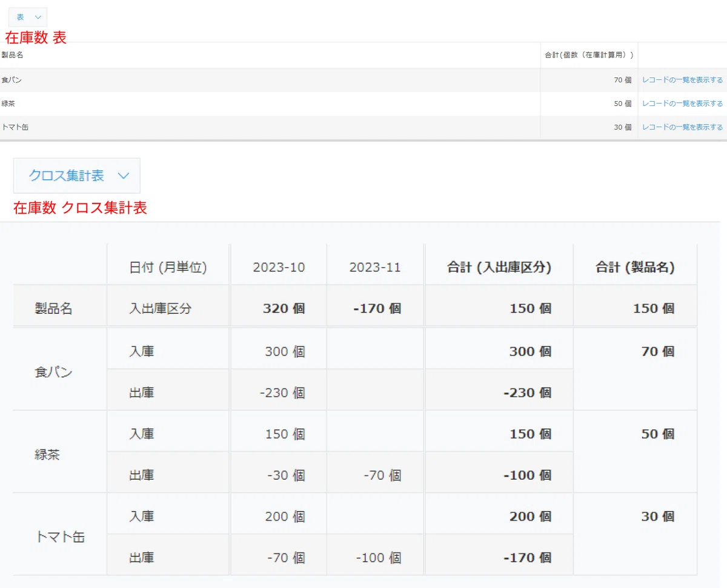Select the 緑茶 -70 個 cell for 2023-11
This screenshot has width=727, height=588.
tap(382, 475)
